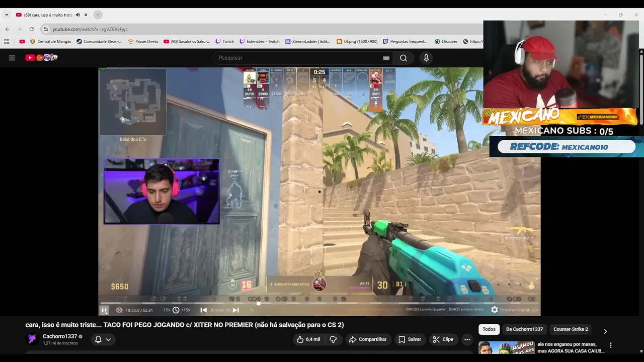644x362 pixels.
Task: Click the in-game minimap in video
Action: [x=133, y=102]
